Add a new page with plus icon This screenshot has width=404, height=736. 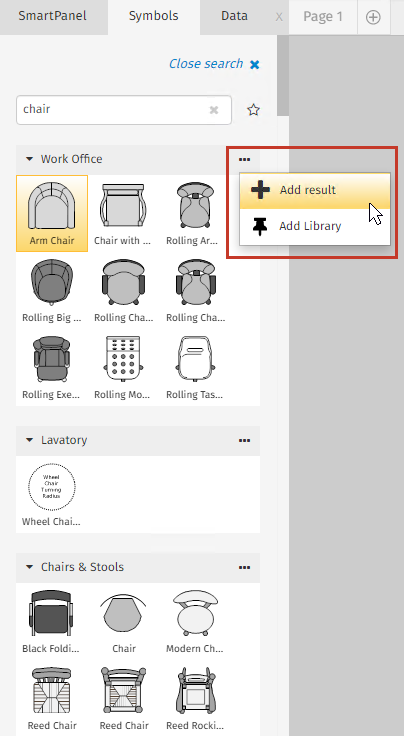pyautogui.click(x=373, y=17)
